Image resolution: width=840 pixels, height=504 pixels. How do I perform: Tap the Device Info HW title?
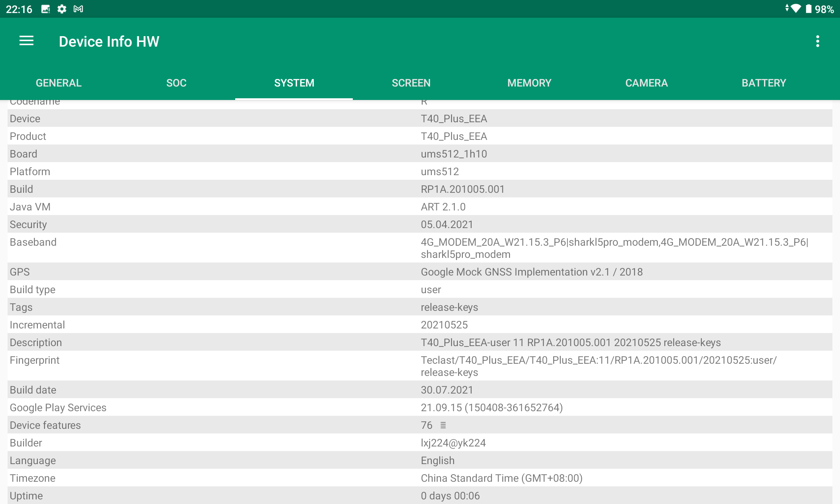click(x=109, y=41)
